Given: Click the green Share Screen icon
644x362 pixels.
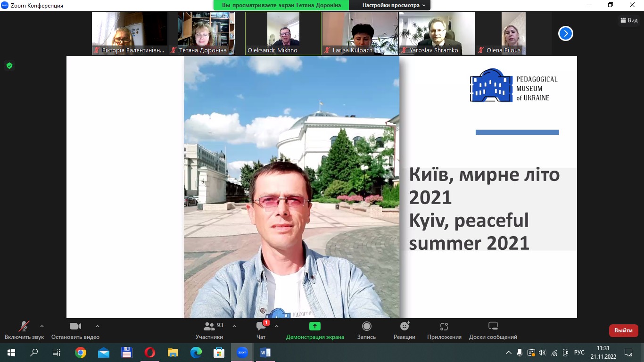Looking at the screenshot, I should point(315,326).
